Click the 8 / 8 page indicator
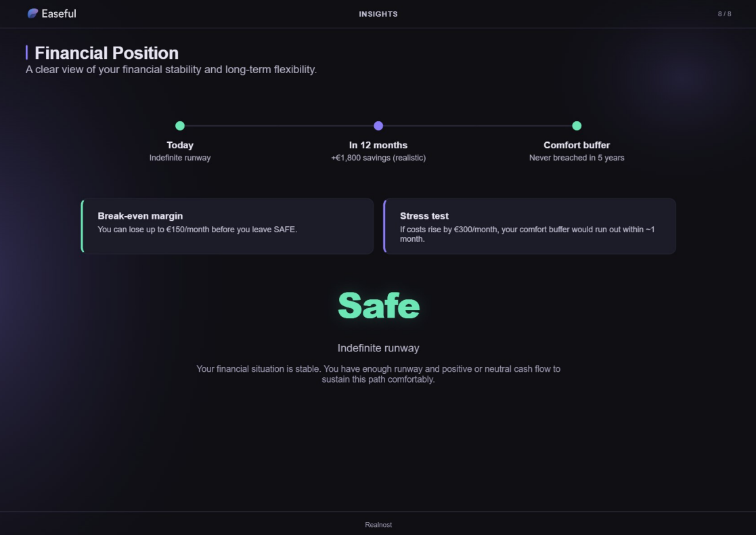 pos(724,14)
